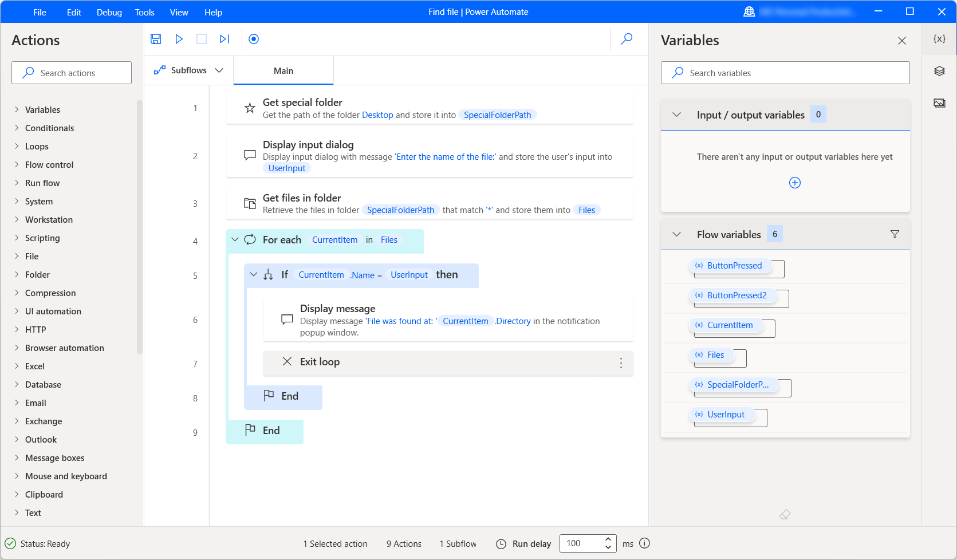Add a new input/output variable
Viewport: 957px width, 560px height.
click(x=794, y=183)
